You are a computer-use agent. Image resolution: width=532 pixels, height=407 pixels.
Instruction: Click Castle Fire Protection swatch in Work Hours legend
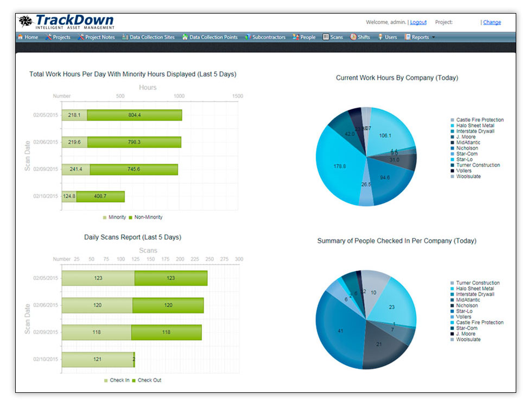(x=452, y=120)
